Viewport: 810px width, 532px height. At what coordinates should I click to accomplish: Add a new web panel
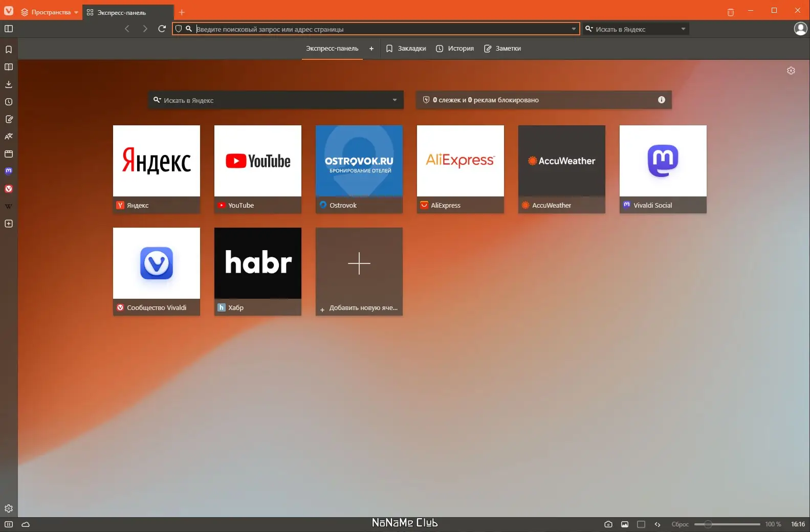(9, 224)
